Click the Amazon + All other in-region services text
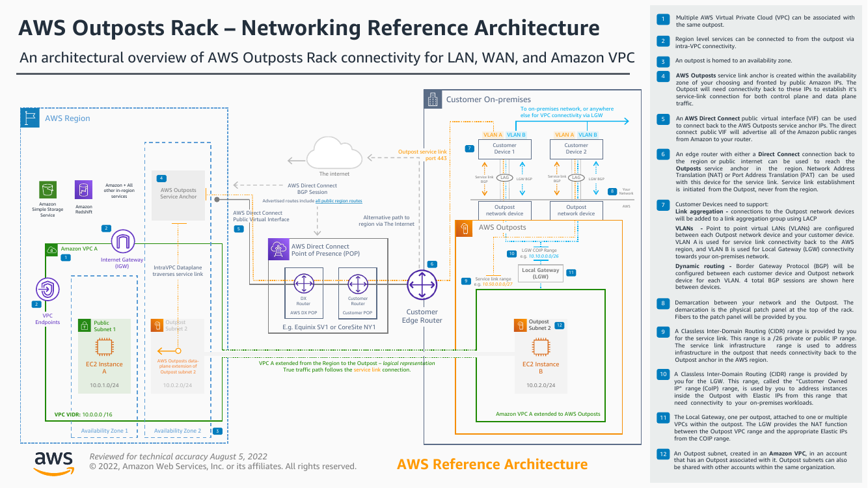This screenshot has height=488, width=868. tap(119, 191)
